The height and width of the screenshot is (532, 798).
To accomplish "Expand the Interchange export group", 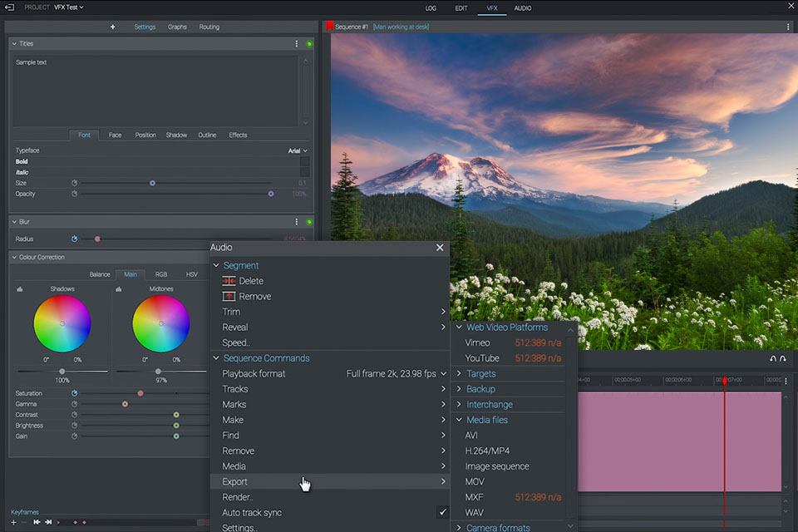I will [459, 404].
